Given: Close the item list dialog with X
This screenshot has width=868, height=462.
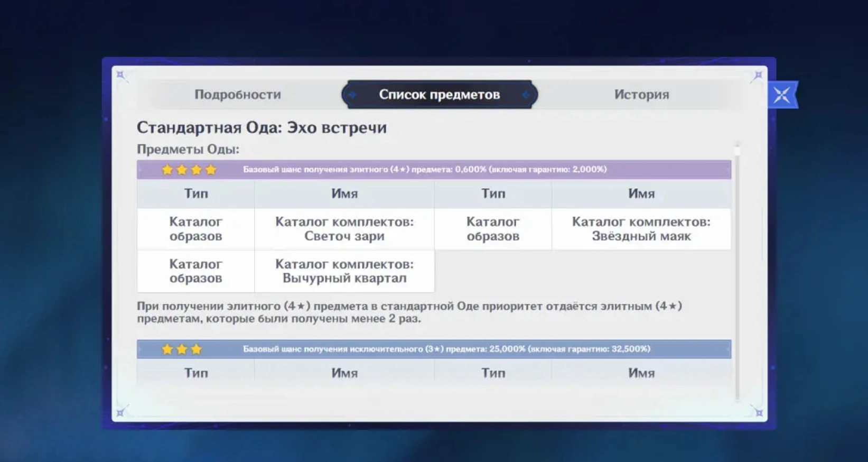Looking at the screenshot, I should [x=782, y=95].
